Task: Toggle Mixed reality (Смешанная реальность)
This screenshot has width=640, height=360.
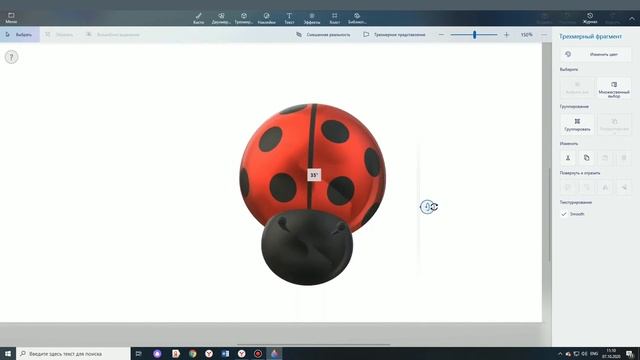Action: click(323, 35)
